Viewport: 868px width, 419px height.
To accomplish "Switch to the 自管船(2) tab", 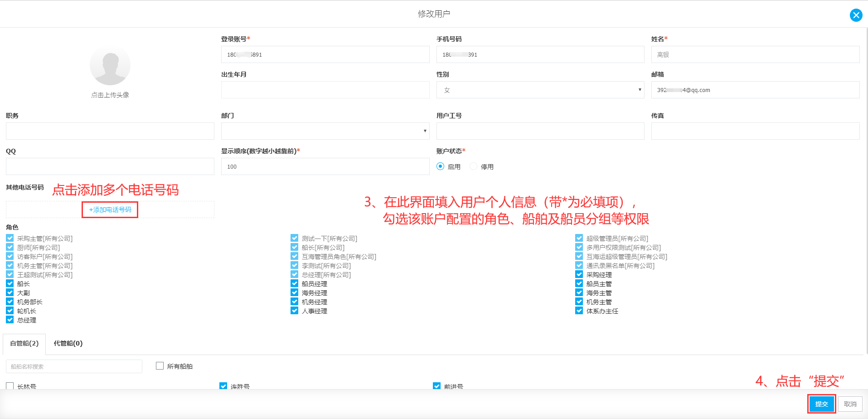I will tap(24, 343).
